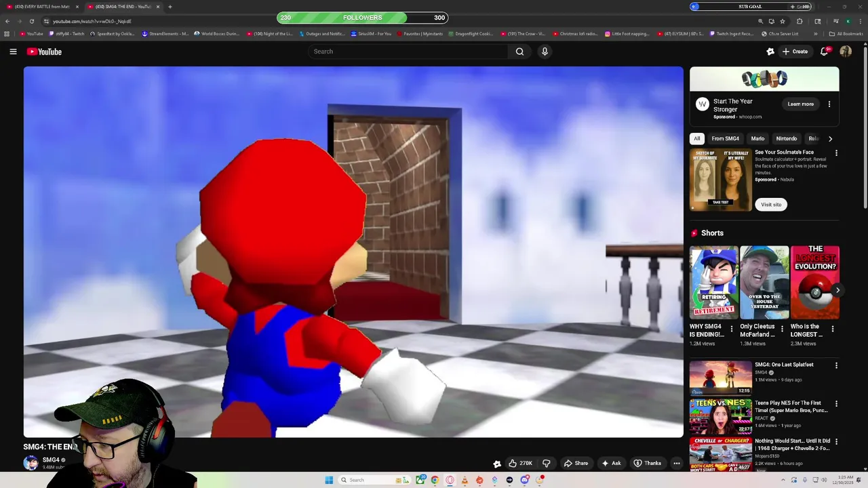The height and width of the screenshot is (488, 868).
Task: Click the gear-like icon left of Create
Action: [770, 52]
